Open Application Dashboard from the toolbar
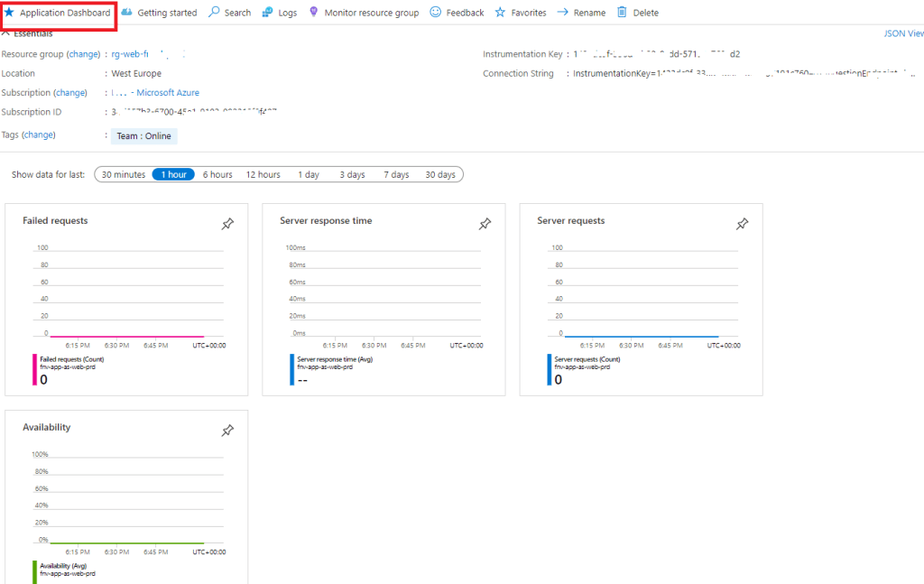This screenshot has width=924, height=584. point(57,13)
